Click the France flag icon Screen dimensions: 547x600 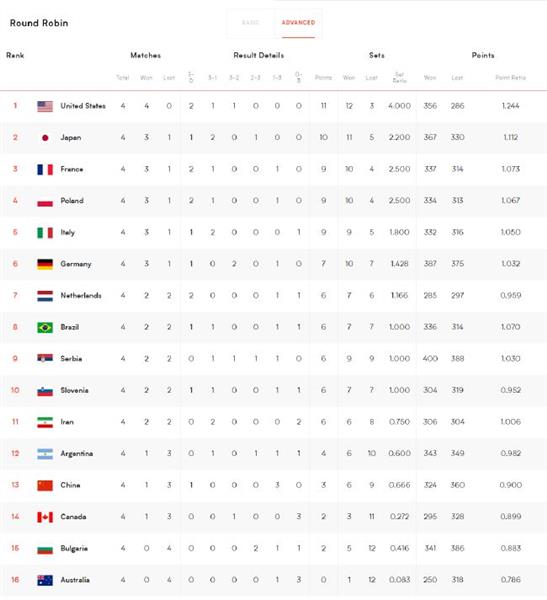(x=45, y=169)
